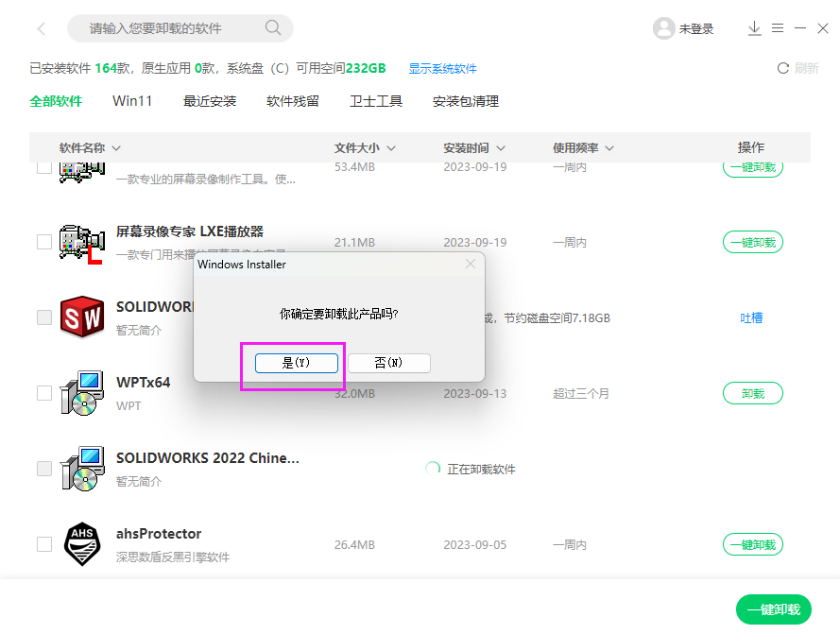Click the 操作 column header
840x634 pixels.
coord(751,147)
